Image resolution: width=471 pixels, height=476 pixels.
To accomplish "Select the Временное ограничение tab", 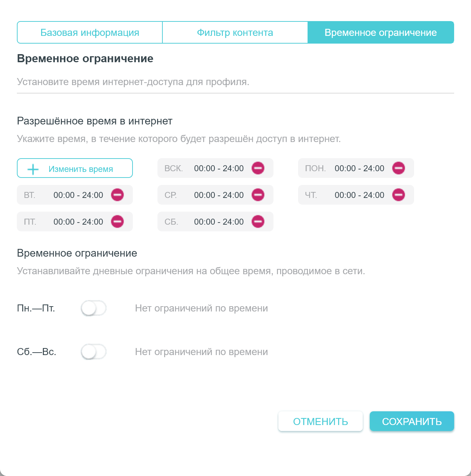I will 381,33.
